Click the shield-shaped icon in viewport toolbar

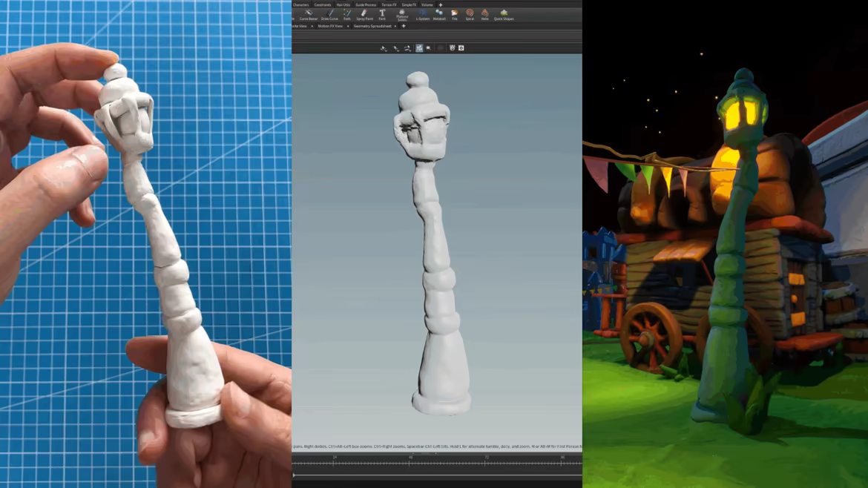coord(453,48)
